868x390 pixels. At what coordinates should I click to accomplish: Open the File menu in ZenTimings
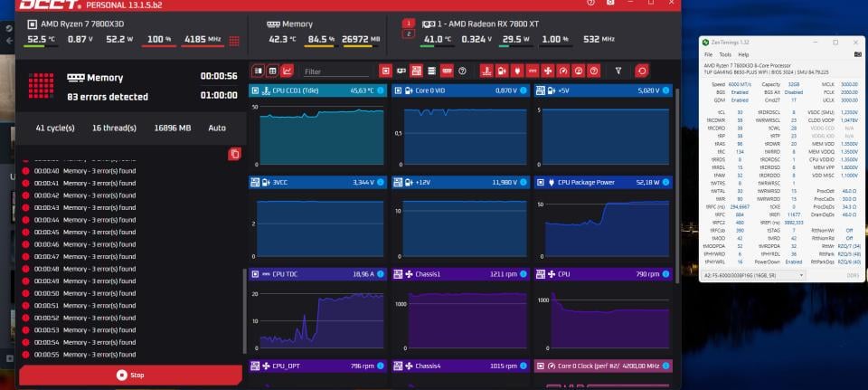(x=708, y=55)
